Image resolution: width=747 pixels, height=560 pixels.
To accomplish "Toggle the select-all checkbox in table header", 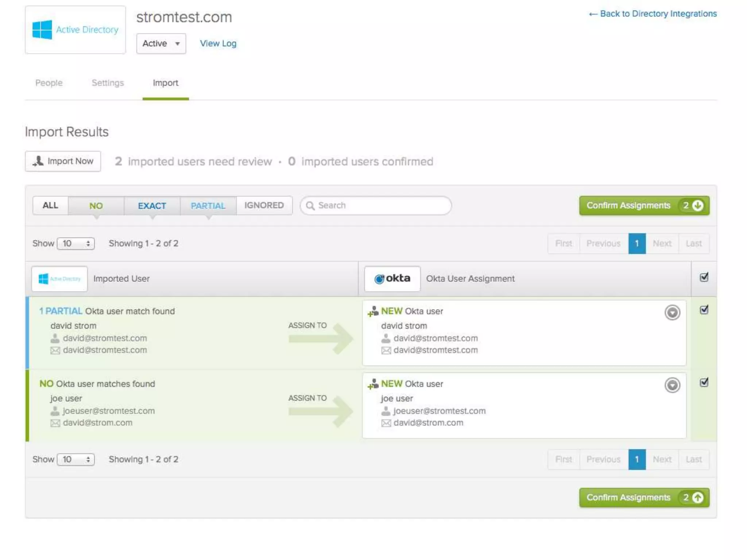I will pos(704,277).
